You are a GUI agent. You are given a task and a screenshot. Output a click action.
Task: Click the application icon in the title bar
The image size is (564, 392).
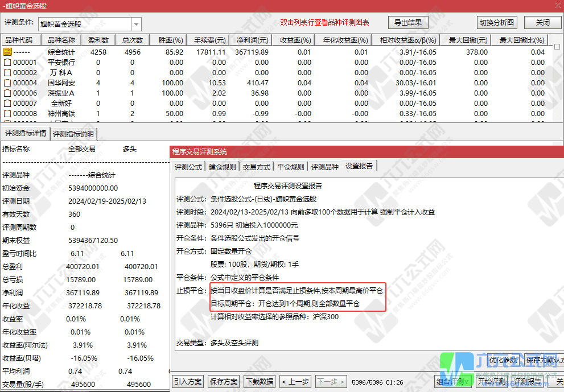(5, 5)
